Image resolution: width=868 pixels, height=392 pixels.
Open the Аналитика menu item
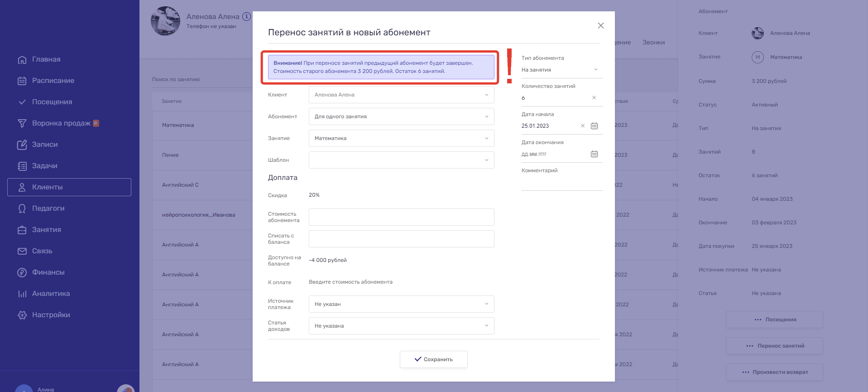[51, 294]
